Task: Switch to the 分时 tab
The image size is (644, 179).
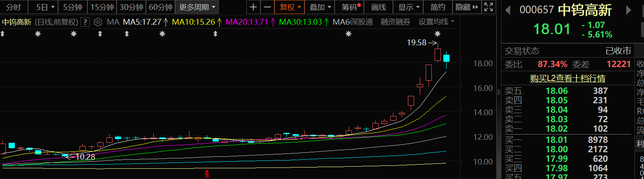Action: tap(14, 7)
